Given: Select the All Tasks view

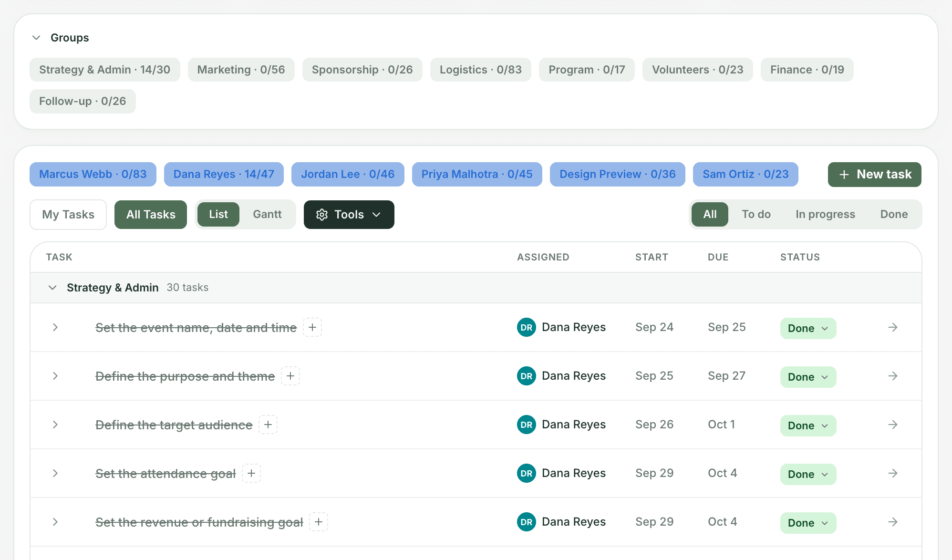Looking at the screenshot, I should point(151,215).
